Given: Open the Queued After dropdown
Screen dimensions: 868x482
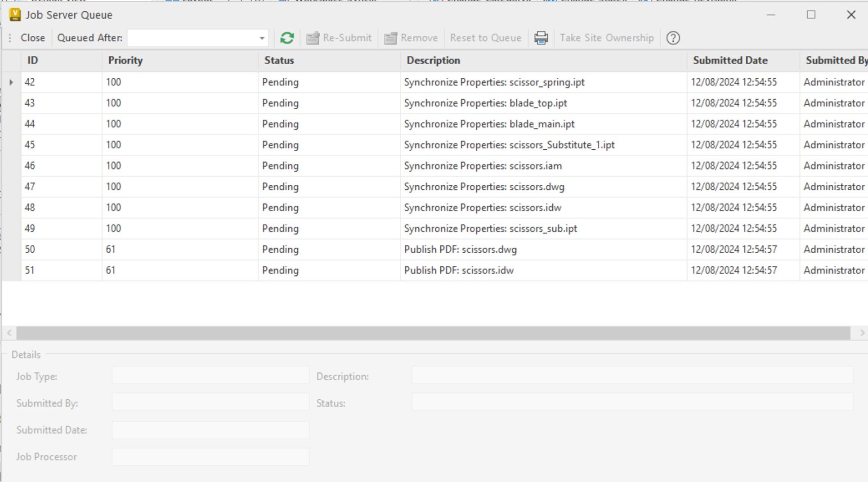Looking at the screenshot, I should [x=261, y=38].
